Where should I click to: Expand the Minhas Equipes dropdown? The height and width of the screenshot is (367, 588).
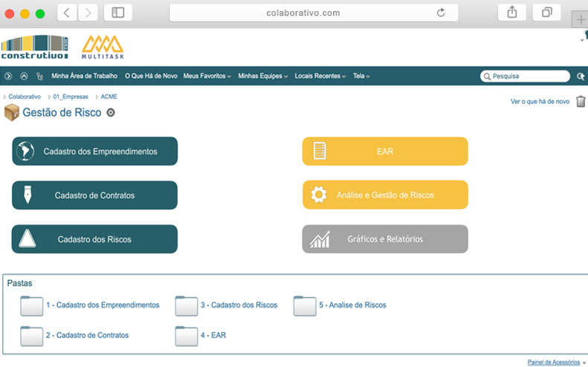click(x=263, y=76)
